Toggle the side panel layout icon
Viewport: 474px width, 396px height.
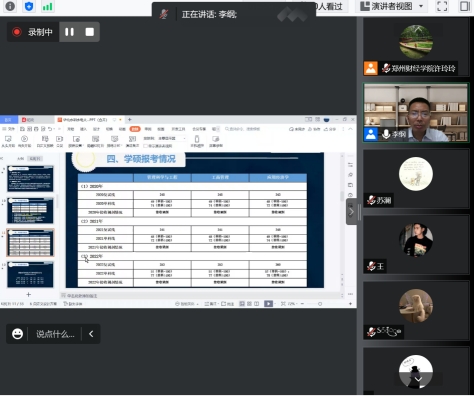[x=464, y=6]
